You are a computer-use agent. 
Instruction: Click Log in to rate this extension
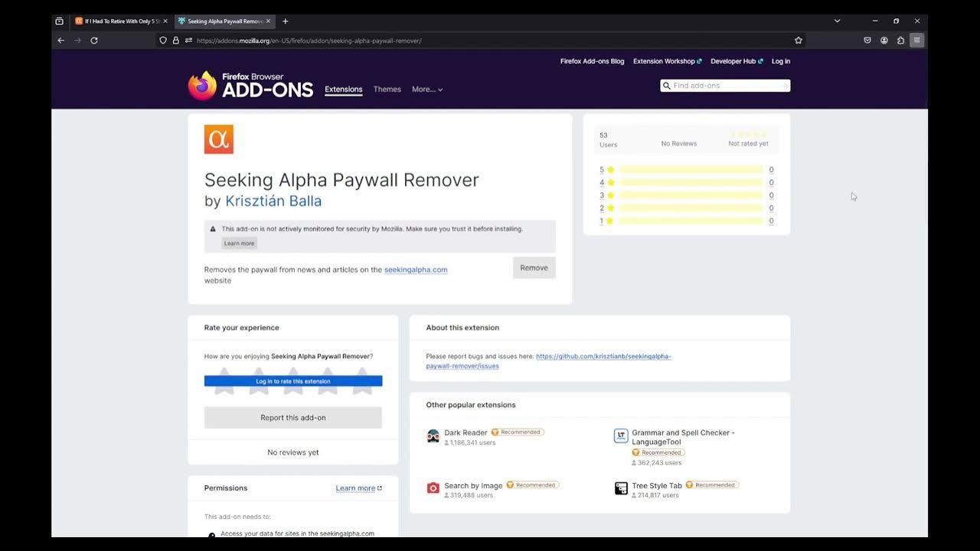pyautogui.click(x=293, y=381)
